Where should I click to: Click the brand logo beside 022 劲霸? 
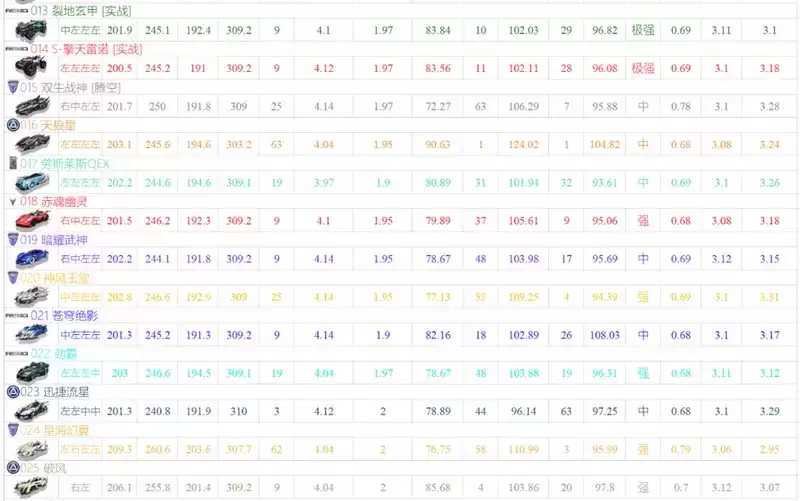[x=14, y=353]
